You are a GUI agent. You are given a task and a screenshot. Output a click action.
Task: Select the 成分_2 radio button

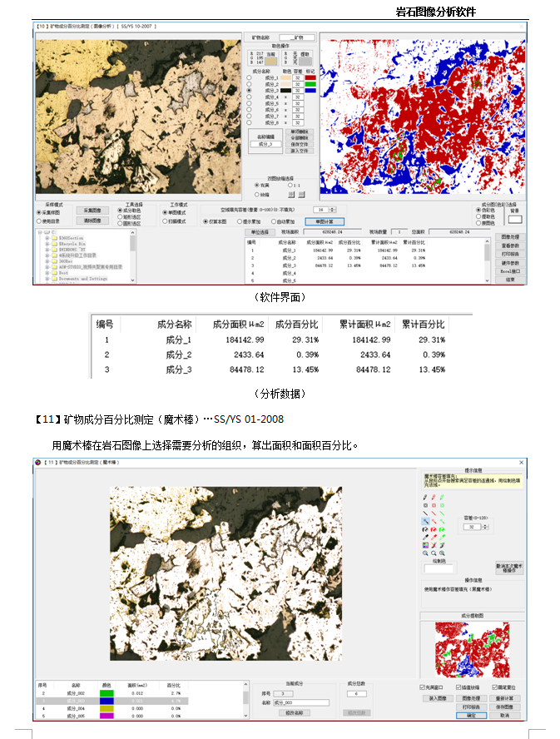pyautogui.click(x=250, y=84)
